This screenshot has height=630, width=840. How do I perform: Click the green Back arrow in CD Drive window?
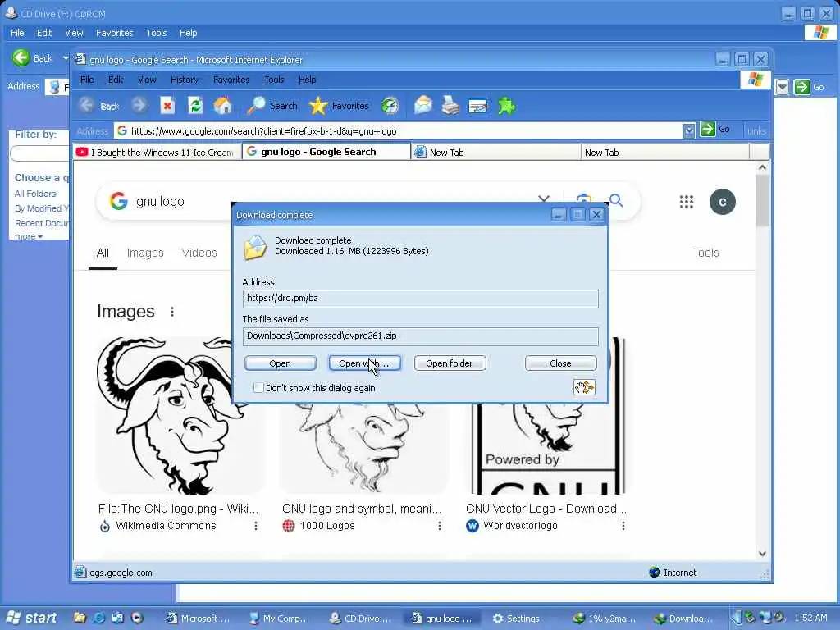[x=21, y=57]
